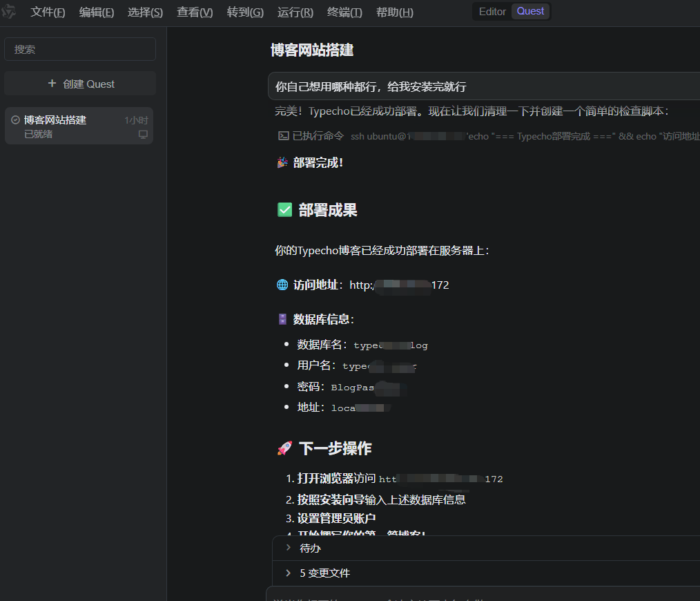
Task: Open the 帮助(H) menu
Action: click(x=394, y=12)
